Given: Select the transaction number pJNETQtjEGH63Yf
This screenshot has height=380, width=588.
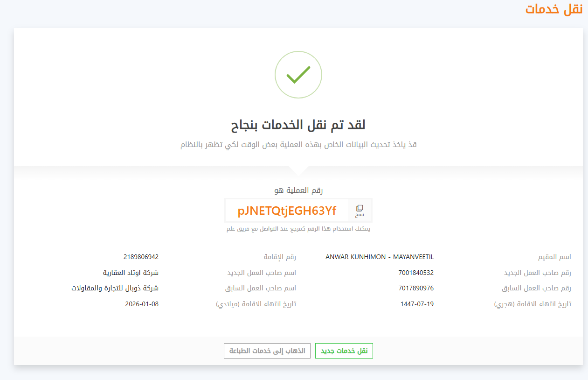Looking at the screenshot, I should point(287,211).
